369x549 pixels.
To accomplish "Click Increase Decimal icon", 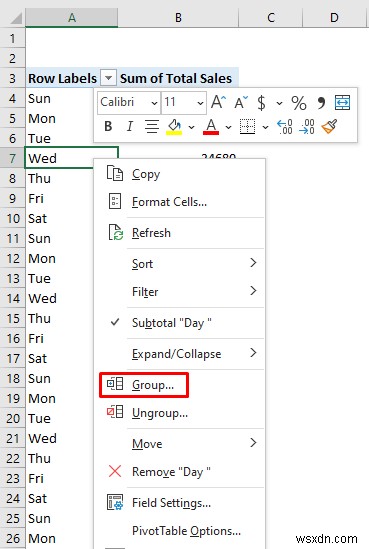I will (x=285, y=127).
